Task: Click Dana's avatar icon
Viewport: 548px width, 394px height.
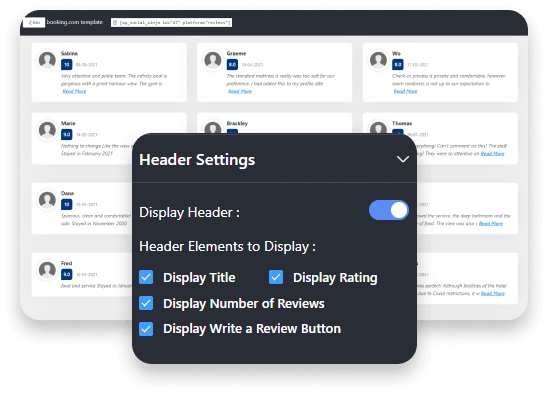Action: coord(47,200)
